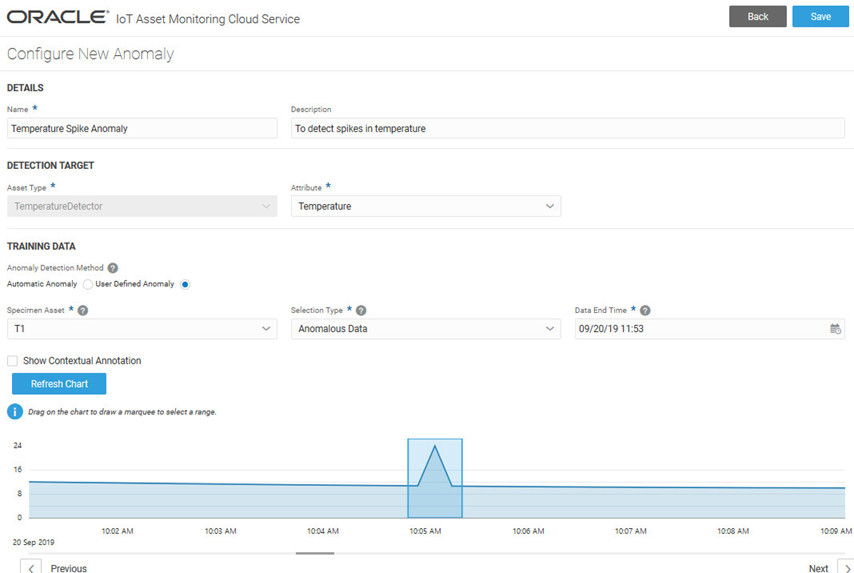The width and height of the screenshot is (854, 573).
Task: Expand the Specimen Asset dropdown T1
Action: click(142, 329)
